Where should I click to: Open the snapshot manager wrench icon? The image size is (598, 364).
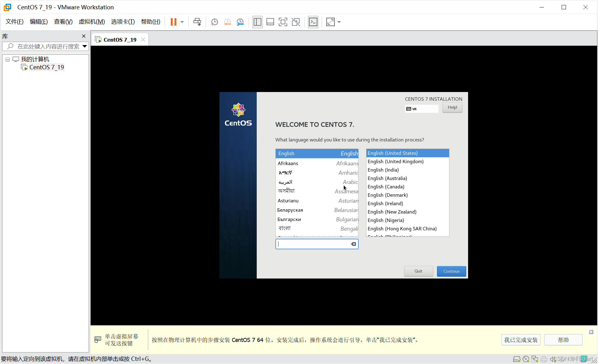pos(240,22)
